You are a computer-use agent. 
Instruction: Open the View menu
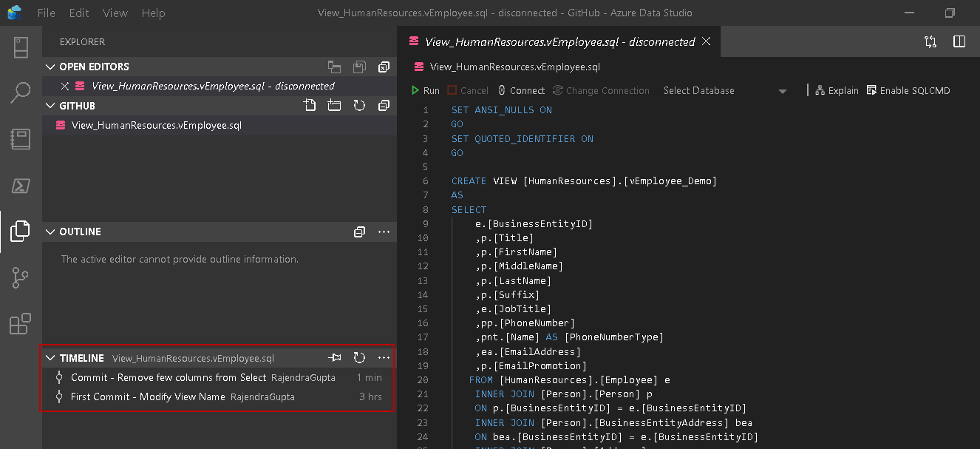(x=115, y=13)
